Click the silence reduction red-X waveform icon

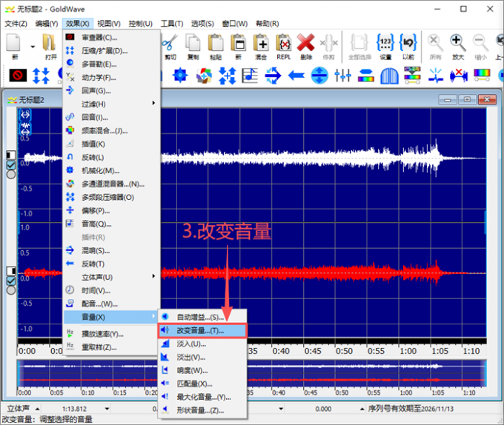[459, 76]
